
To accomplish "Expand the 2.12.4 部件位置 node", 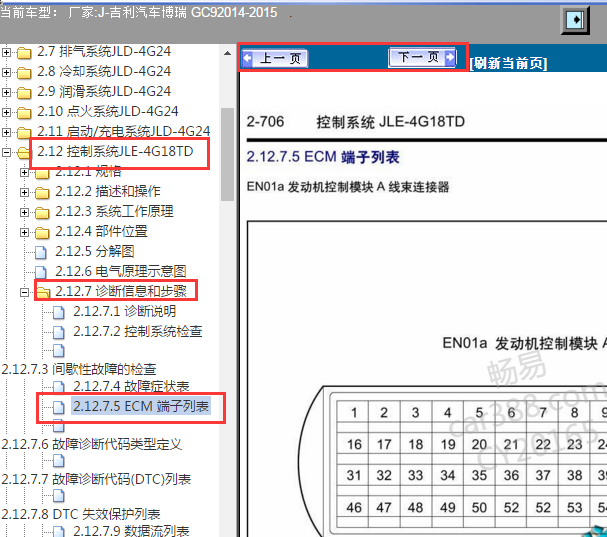I will [x=24, y=232].
